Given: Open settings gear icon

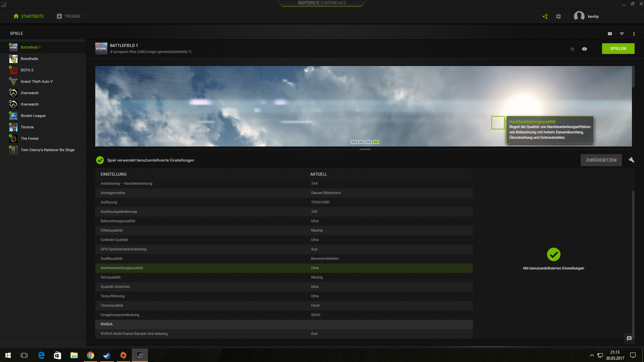Looking at the screenshot, I should coord(558,16).
